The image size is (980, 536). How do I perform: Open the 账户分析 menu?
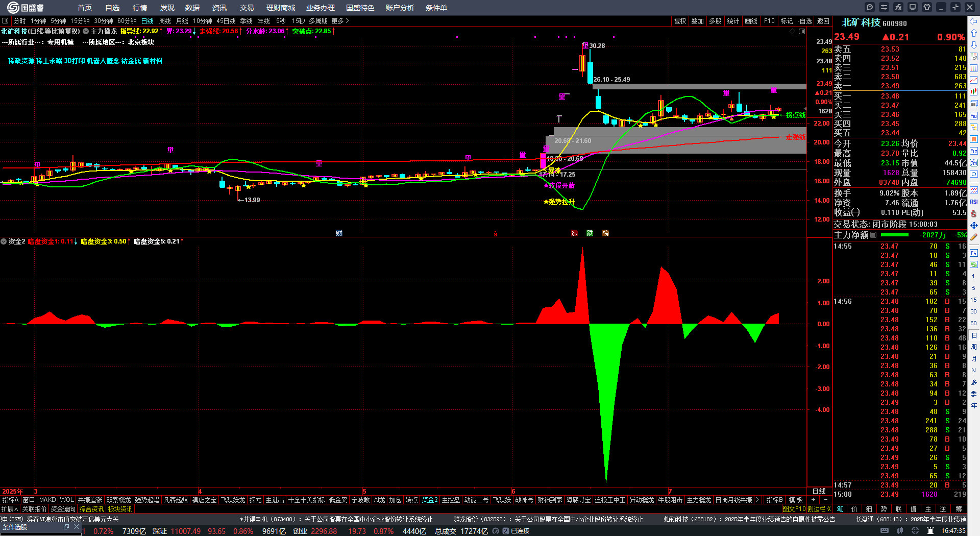point(400,8)
